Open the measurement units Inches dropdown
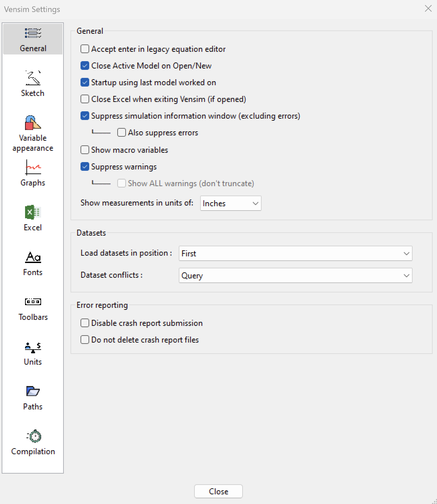Viewport: 437px width, 504px height. coord(231,203)
